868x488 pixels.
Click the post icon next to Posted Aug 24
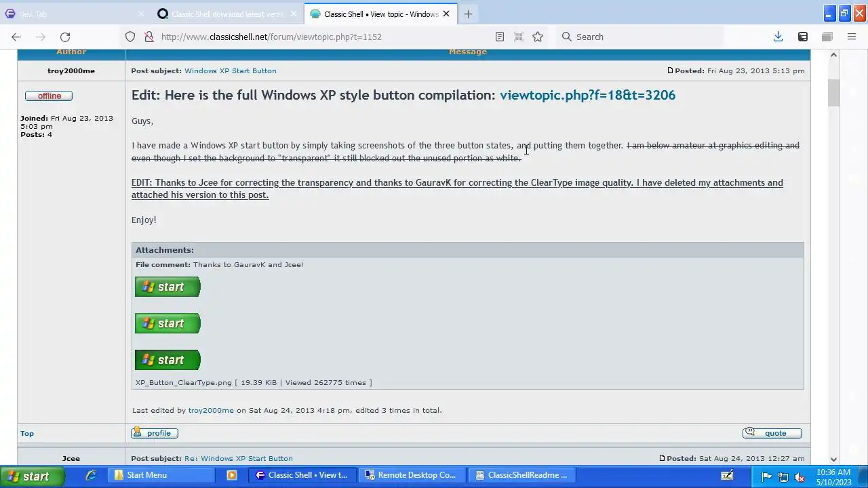(x=662, y=458)
